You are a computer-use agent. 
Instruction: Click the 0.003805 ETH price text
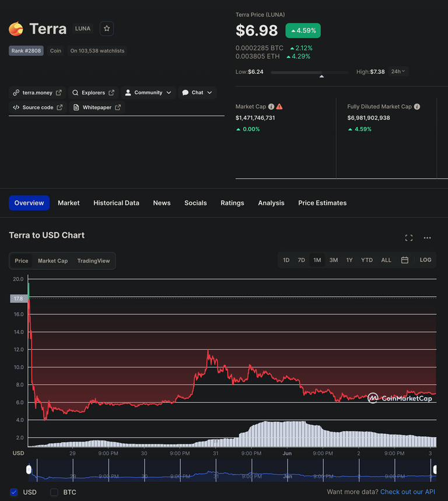pos(258,56)
